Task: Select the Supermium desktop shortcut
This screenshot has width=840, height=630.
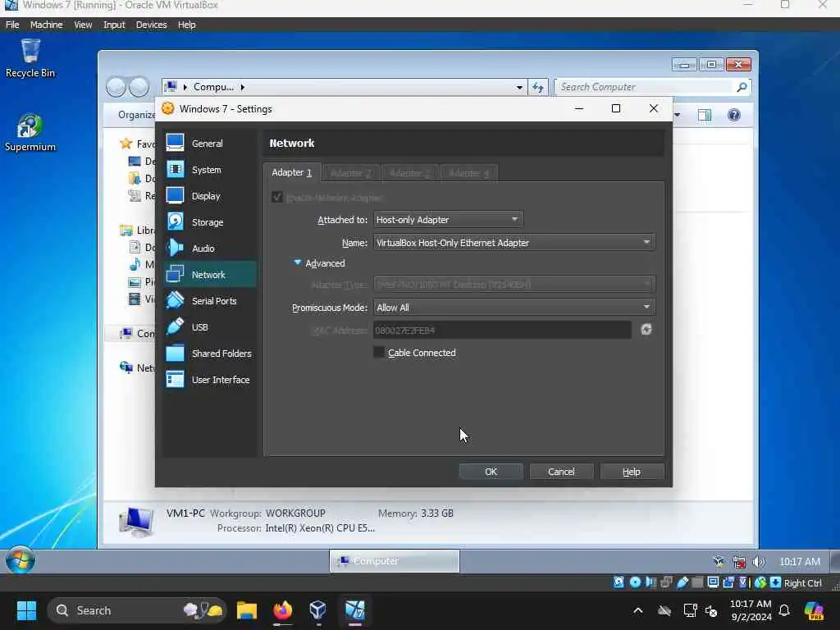Action: click(x=30, y=133)
